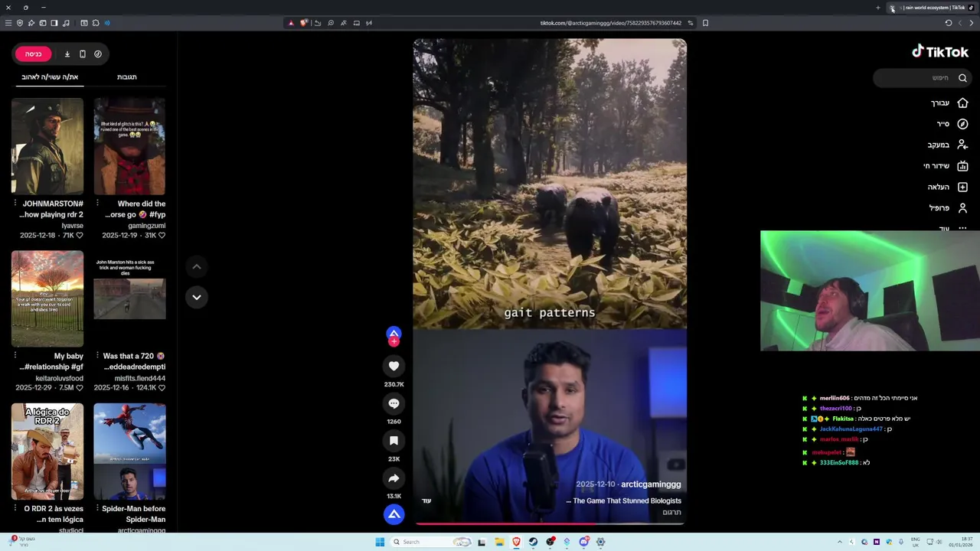The width and height of the screenshot is (980, 551).
Task: Open more options for "Was that a 720"
Action: [x=97, y=356]
